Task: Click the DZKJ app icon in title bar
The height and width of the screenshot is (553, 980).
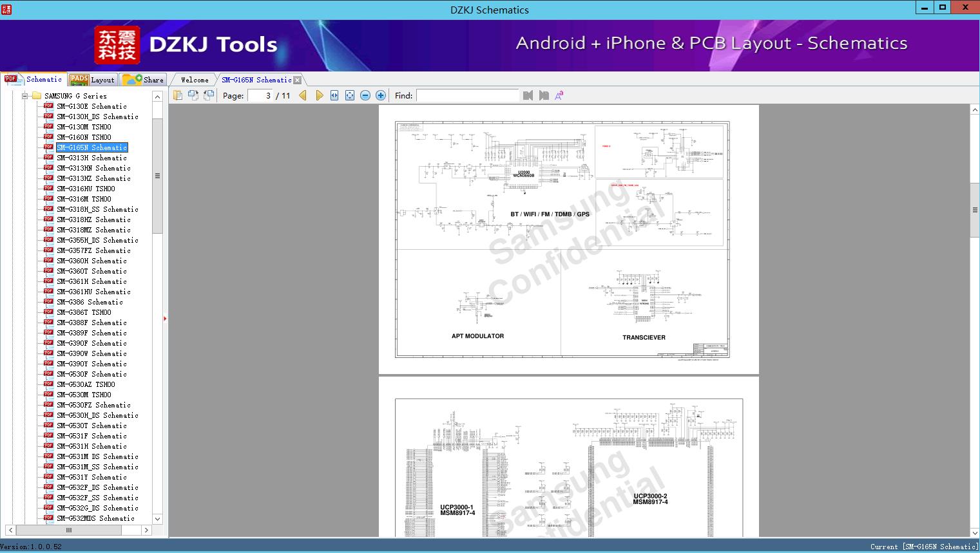Action: click(x=6, y=9)
